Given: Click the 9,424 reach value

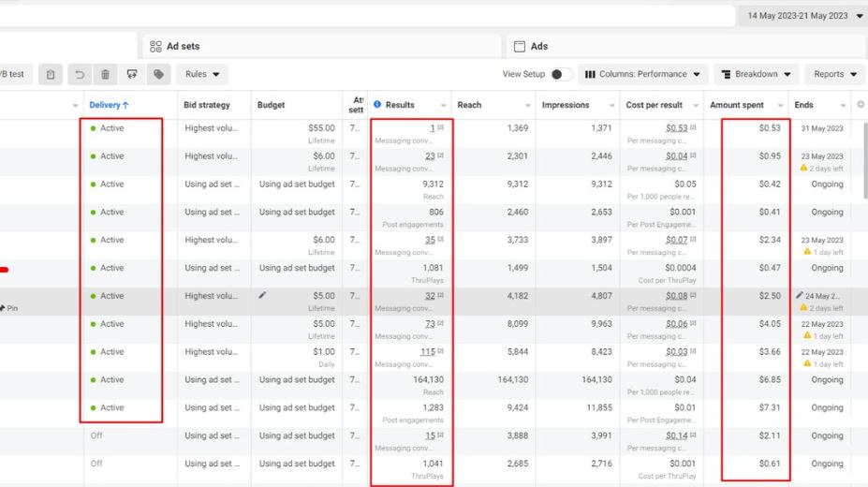Looking at the screenshot, I should 517,408.
